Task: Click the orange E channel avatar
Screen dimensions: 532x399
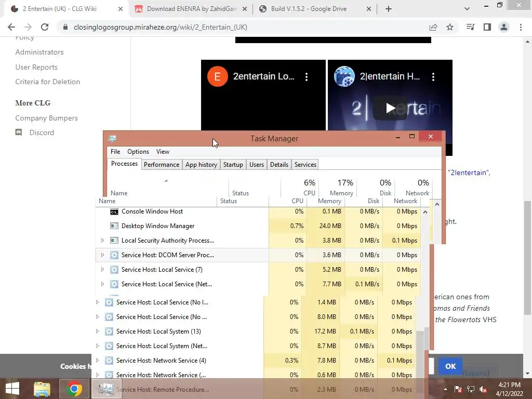Action: click(x=218, y=77)
